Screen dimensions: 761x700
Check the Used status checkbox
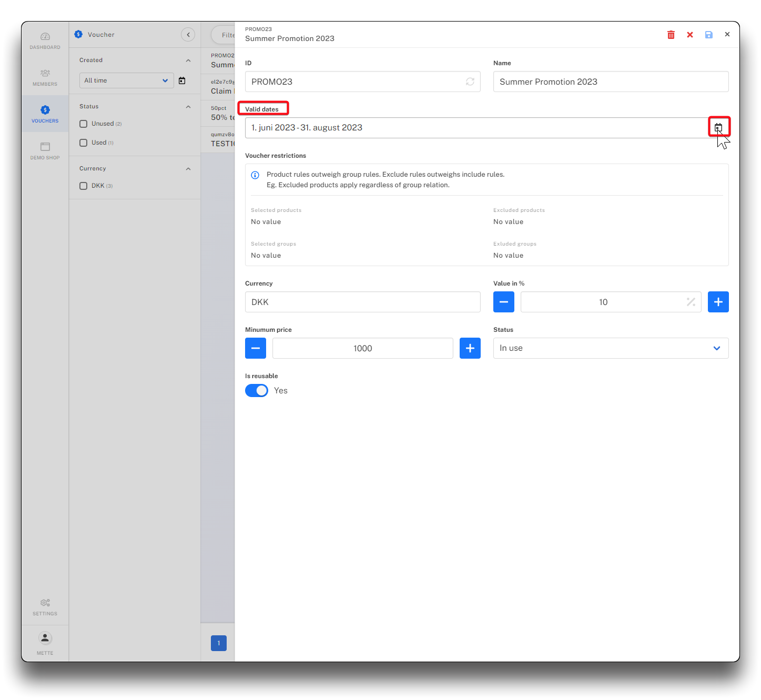tap(83, 143)
